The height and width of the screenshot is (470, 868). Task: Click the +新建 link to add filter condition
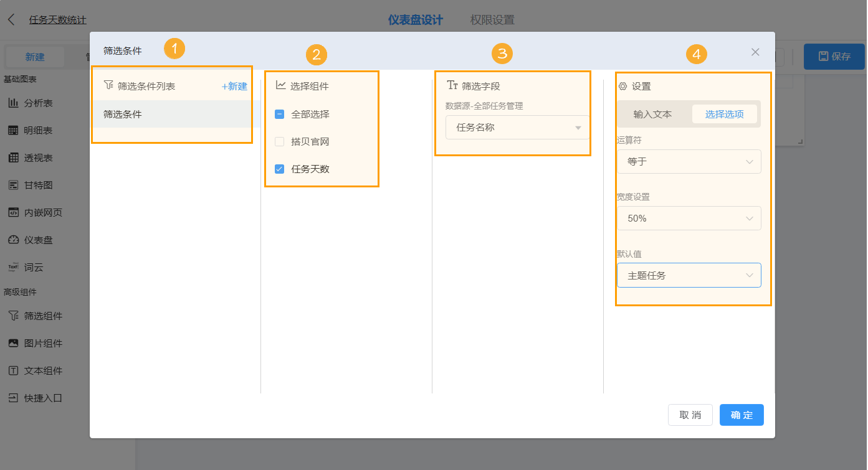point(234,86)
